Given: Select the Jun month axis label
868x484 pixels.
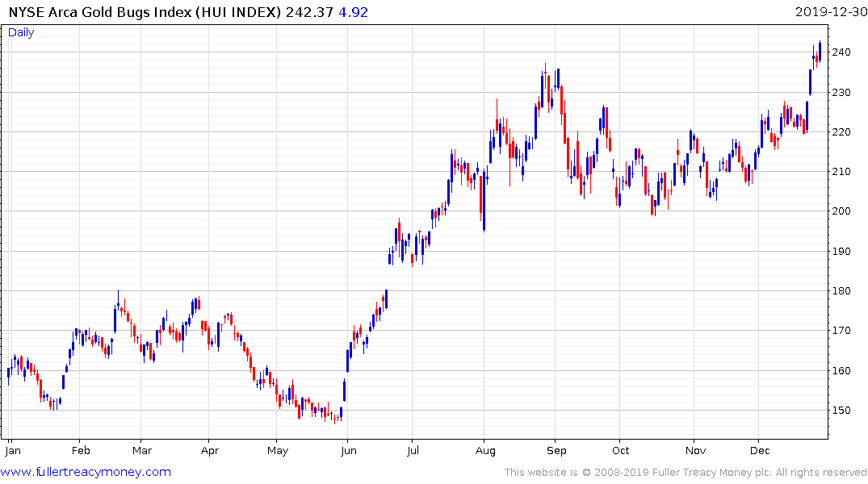Looking at the screenshot, I should click(x=349, y=451).
